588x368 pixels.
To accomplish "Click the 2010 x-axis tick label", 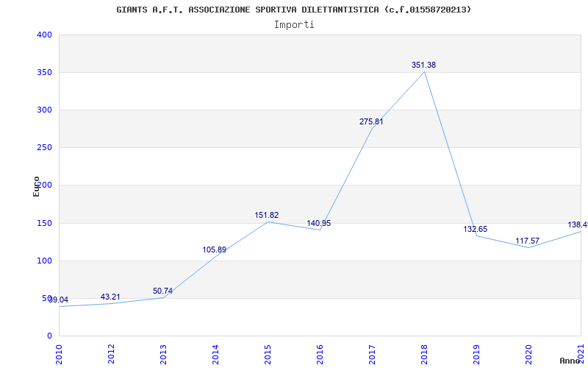I will (x=59, y=353).
